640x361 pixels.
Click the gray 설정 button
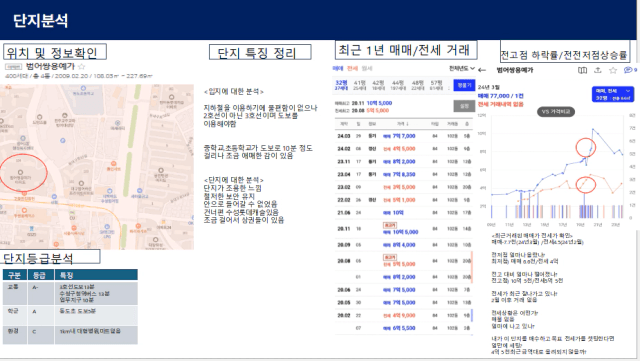pyautogui.click(x=464, y=106)
